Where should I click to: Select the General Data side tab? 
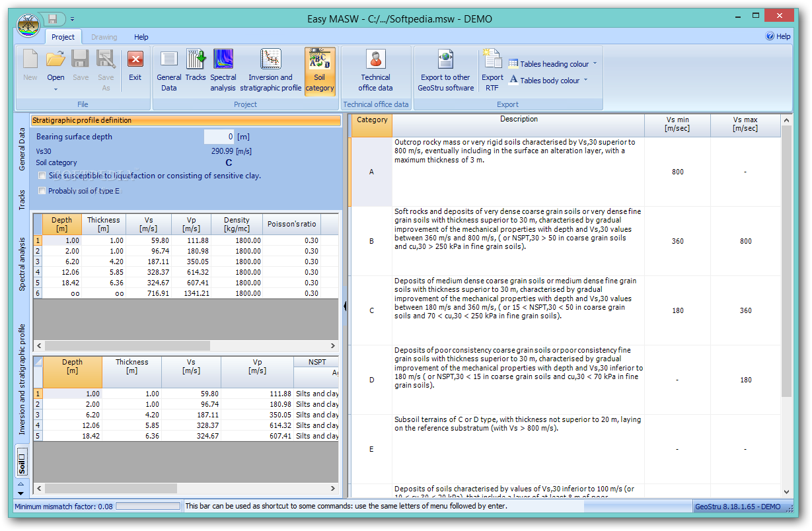point(22,150)
